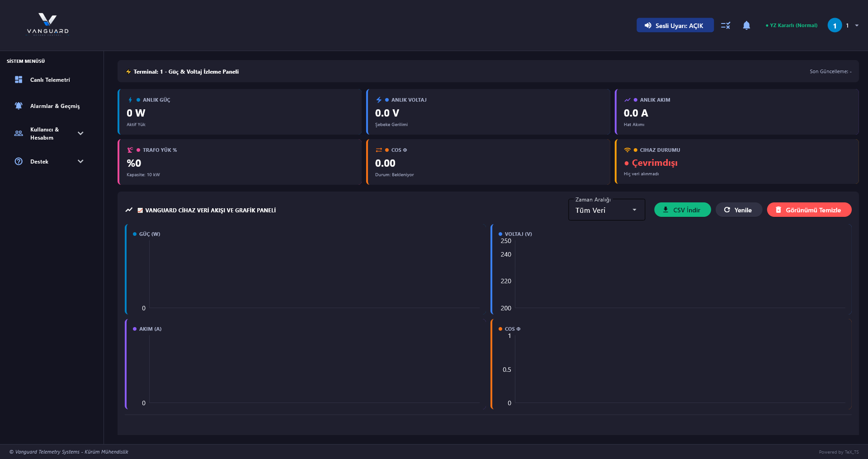Click the Çevrimdışı status text
Screen dimensions: 868x459
(654, 163)
